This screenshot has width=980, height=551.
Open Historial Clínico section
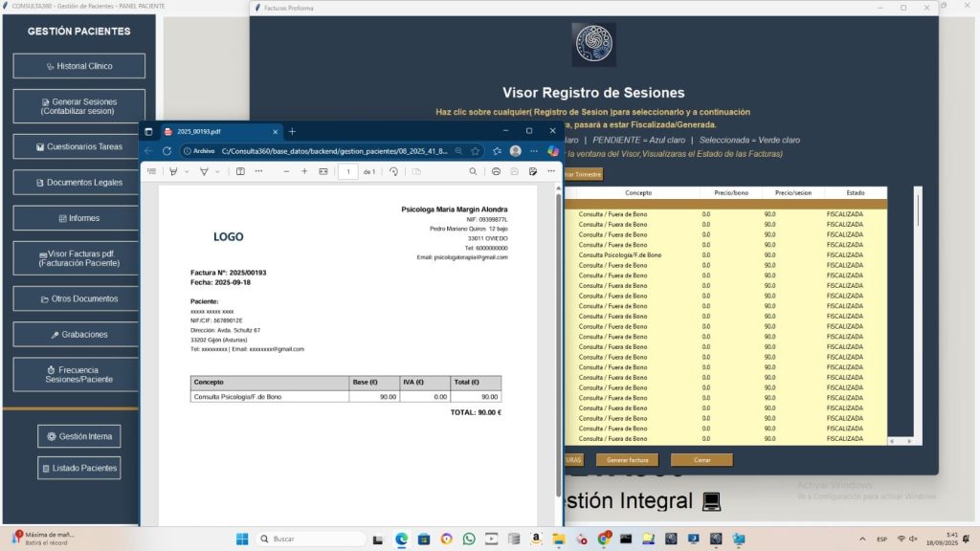pos(79,66)
